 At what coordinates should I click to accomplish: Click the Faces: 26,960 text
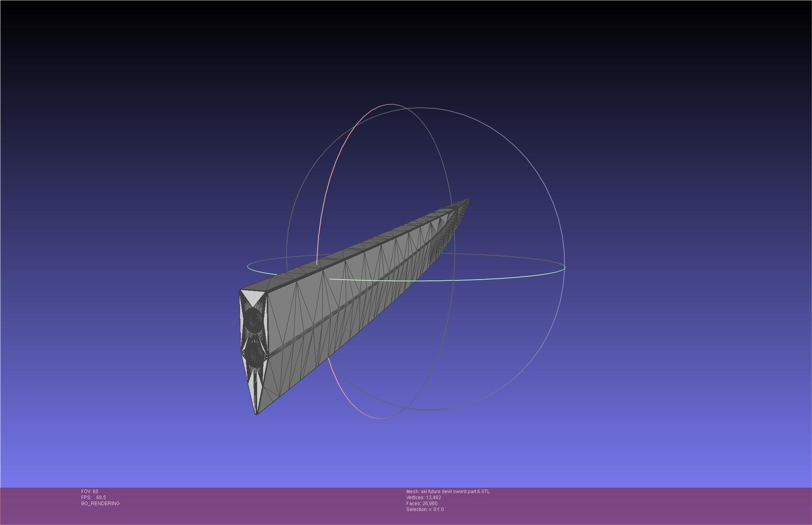[422, 504]
